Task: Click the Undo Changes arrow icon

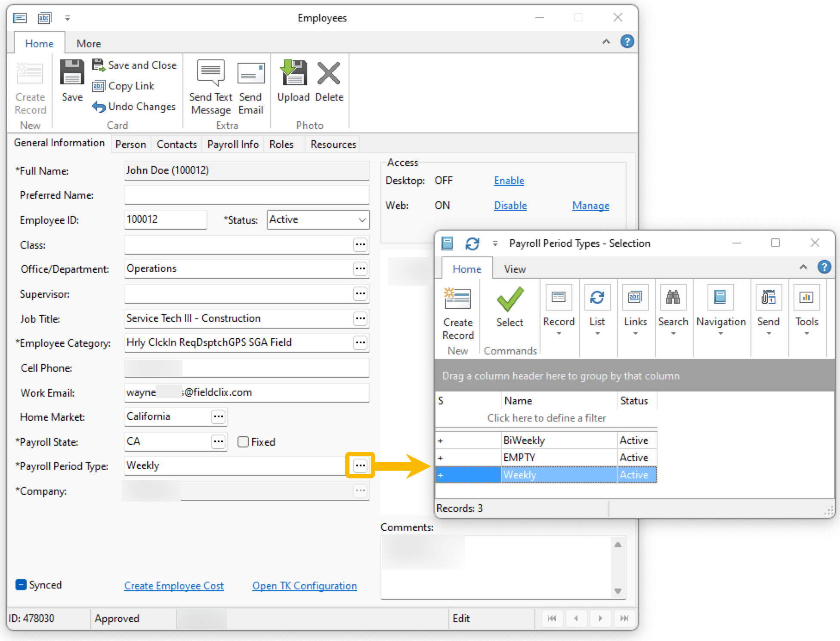Action: click(99, 107)
